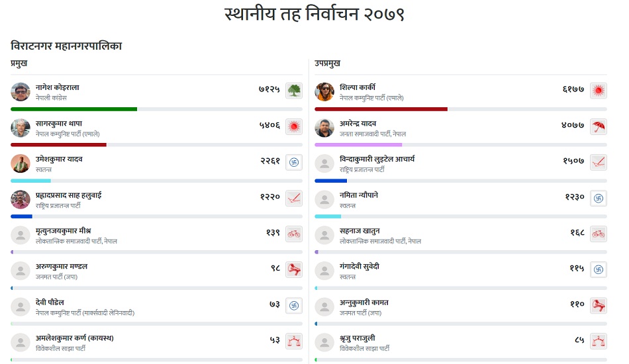
Task: Click pink vote bar of अमरेन्द्र यादव
Action: point(358,144)
